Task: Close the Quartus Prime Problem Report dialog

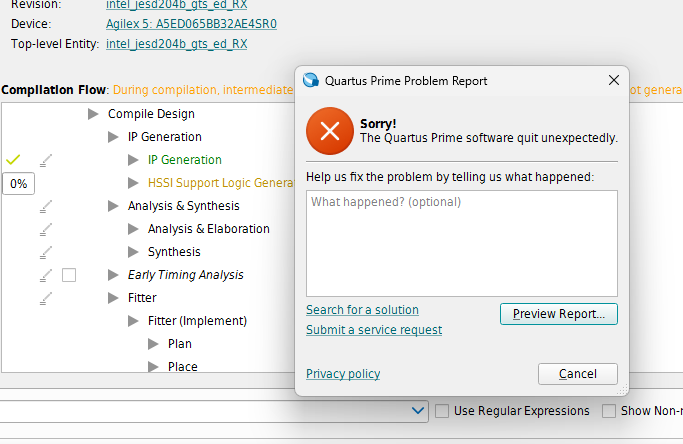Action: tap(614, 80)
